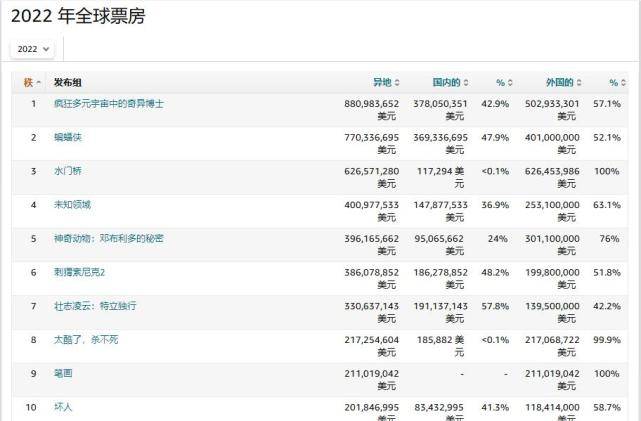Sort by the 秩 rank column header
641x421 pixels.
tap(32, 82)
